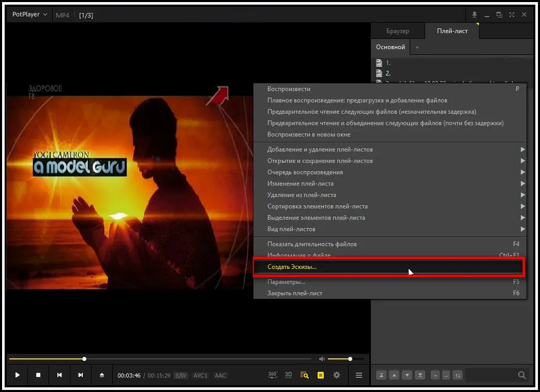Viewport: 540px width, 392px height.
Task: Click the yellow chapter/bookmark search icon
Action: 305,375
